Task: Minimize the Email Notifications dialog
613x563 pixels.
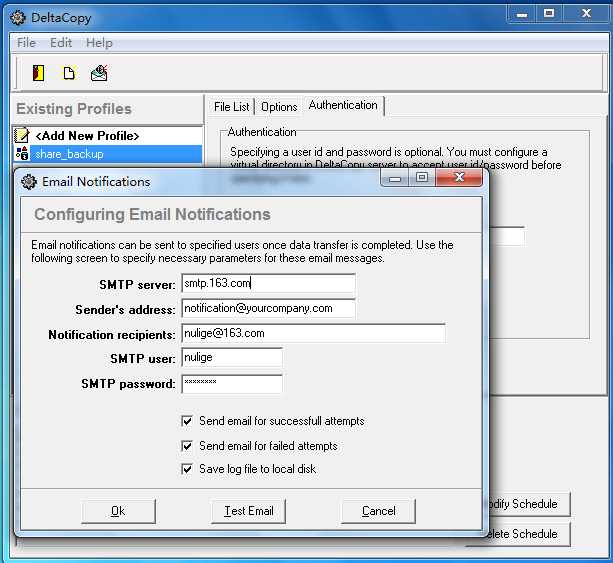Action: pos(395,178)
